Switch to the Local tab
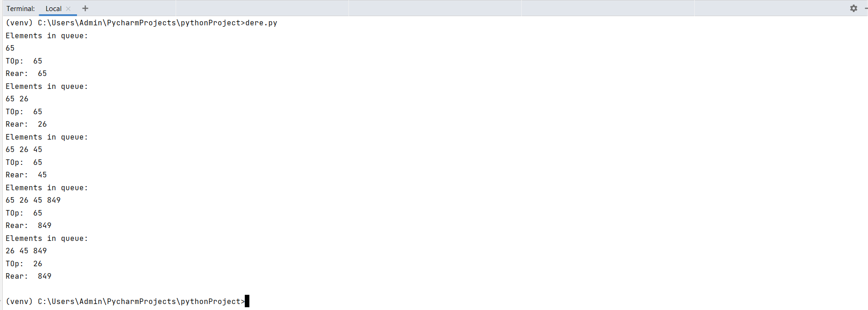Screen dimensions: 868x310 (53, 9)
